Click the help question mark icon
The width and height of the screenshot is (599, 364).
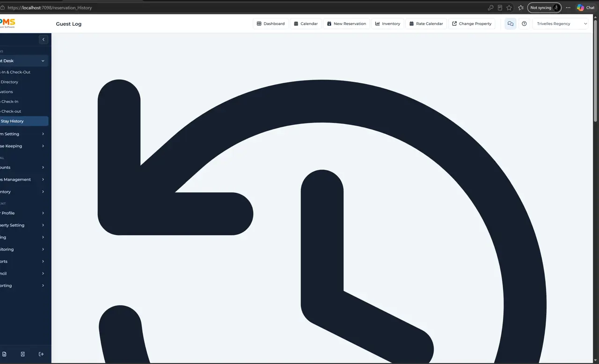coord(524,24)
